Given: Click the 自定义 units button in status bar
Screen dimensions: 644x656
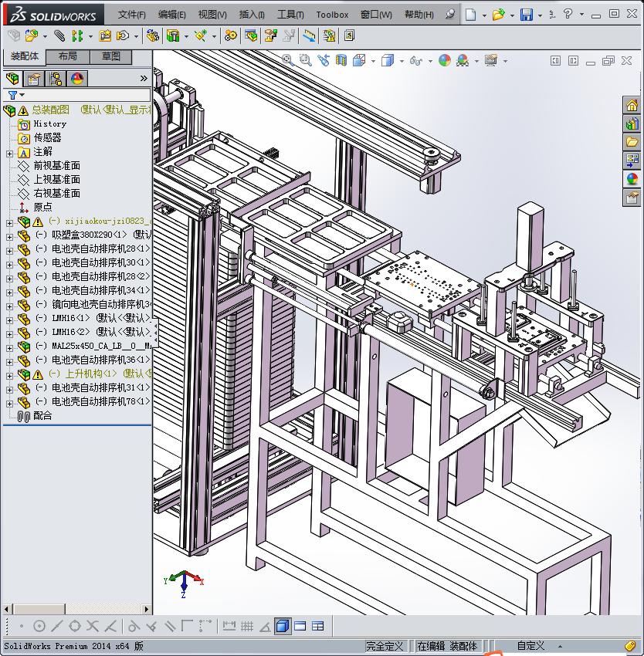Looking at the screenshot, I should 530,646.
